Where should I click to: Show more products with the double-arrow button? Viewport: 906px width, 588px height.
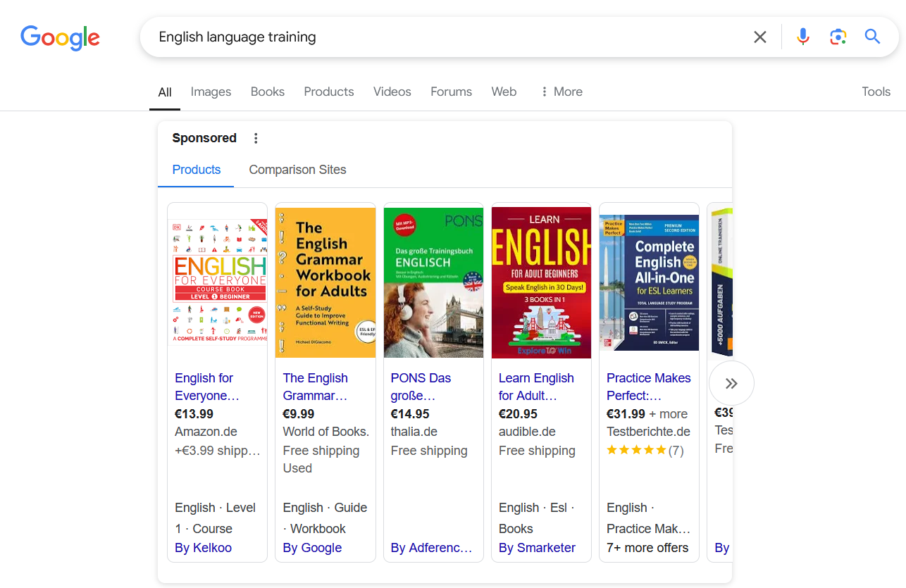tap(731, 383)
